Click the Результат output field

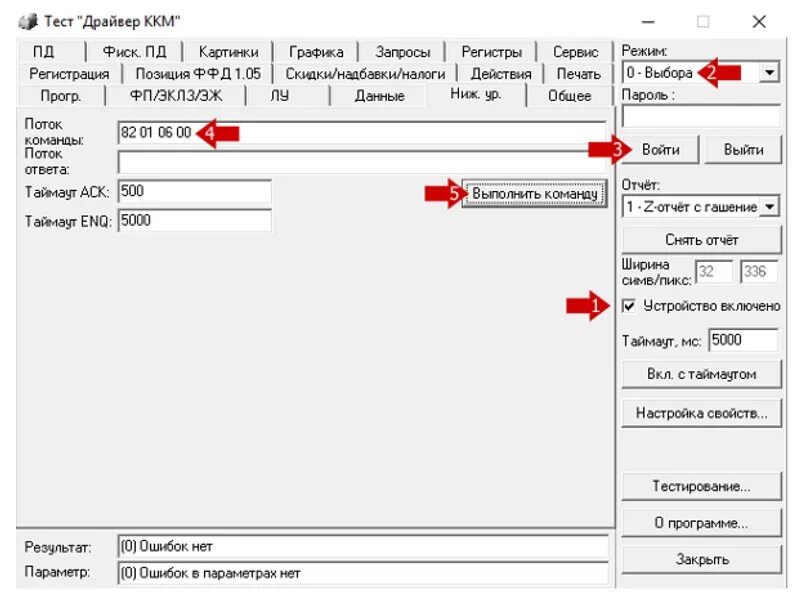click(363, 547)
